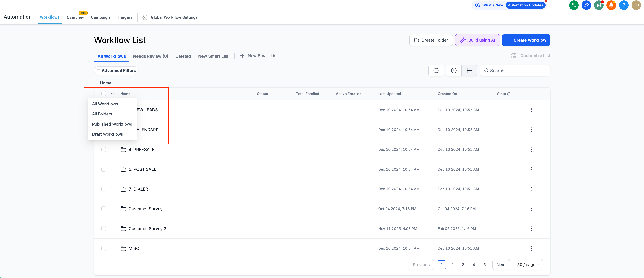Tick the checkbox for 7. DIALER folder
Viewport: 644px width, 278px height.
(x=104, y=189)
